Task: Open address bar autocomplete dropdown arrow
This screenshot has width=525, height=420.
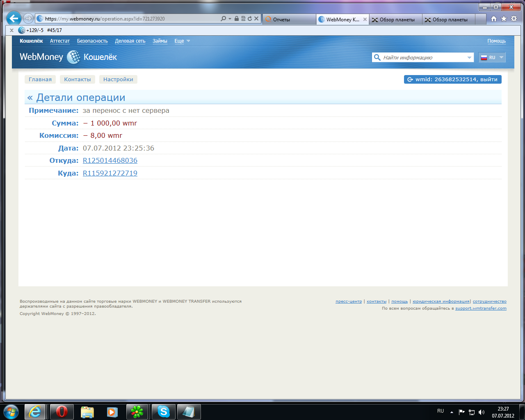Action: click(x=230, y=19)
